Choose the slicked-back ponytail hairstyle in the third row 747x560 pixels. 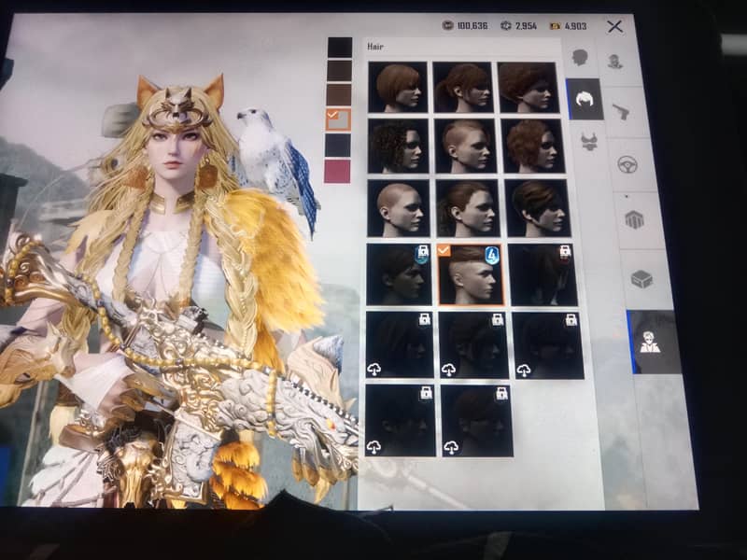(468, 208)
